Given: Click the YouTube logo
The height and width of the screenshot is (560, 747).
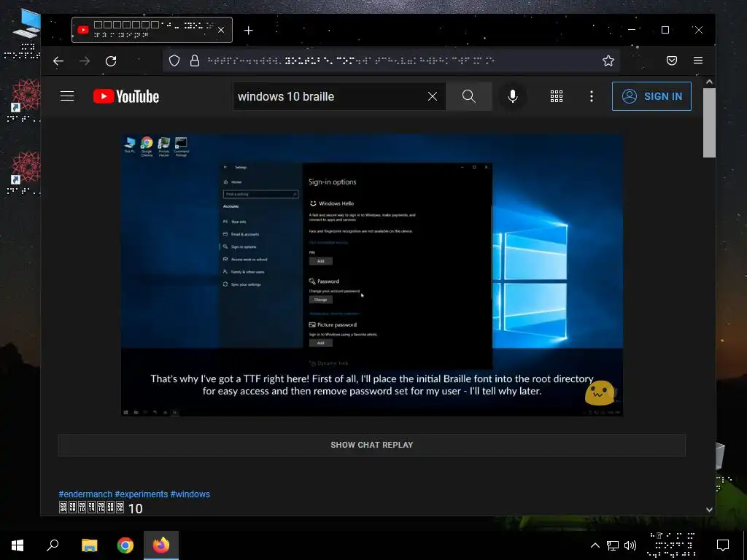Looking at the screenshot, I should (126, 96).
